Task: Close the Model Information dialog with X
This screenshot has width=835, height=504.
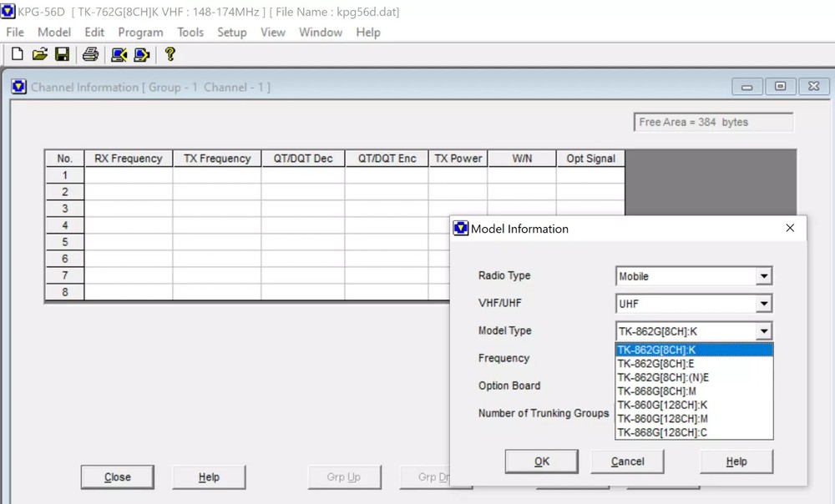Action: click(x=790, y=228)
